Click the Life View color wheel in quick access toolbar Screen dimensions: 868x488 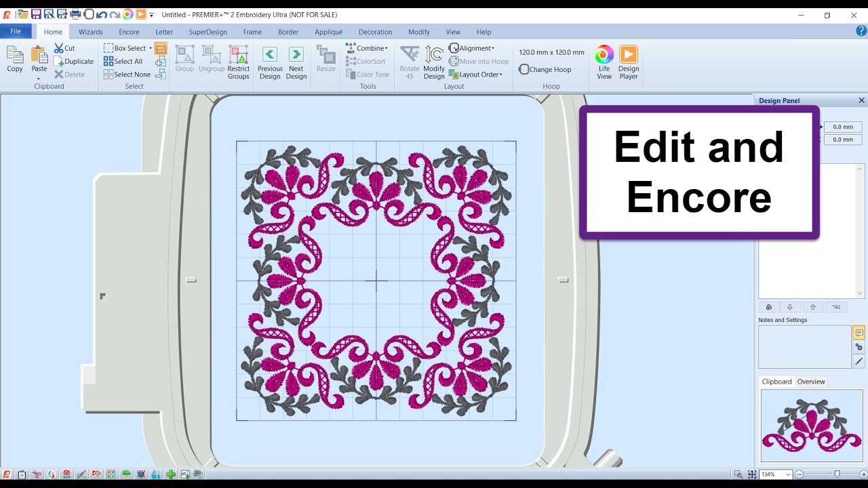(x=128, y=14)
